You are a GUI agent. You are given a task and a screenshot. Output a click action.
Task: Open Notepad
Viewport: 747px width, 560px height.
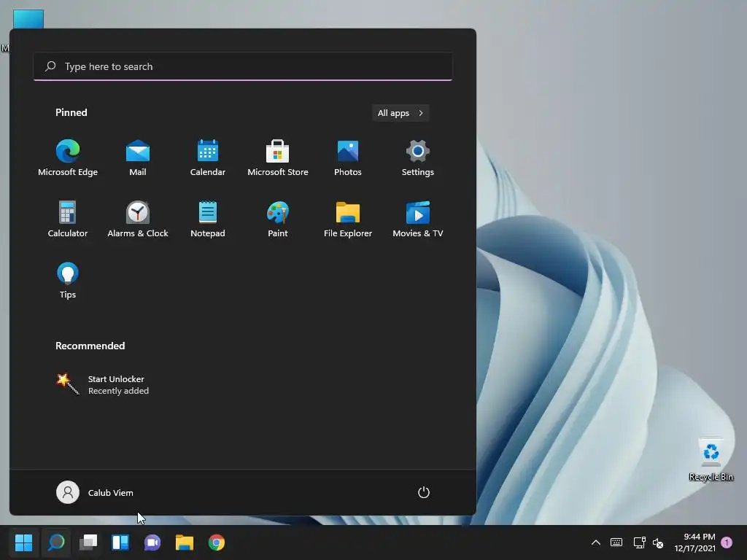(x=208, y=219)
